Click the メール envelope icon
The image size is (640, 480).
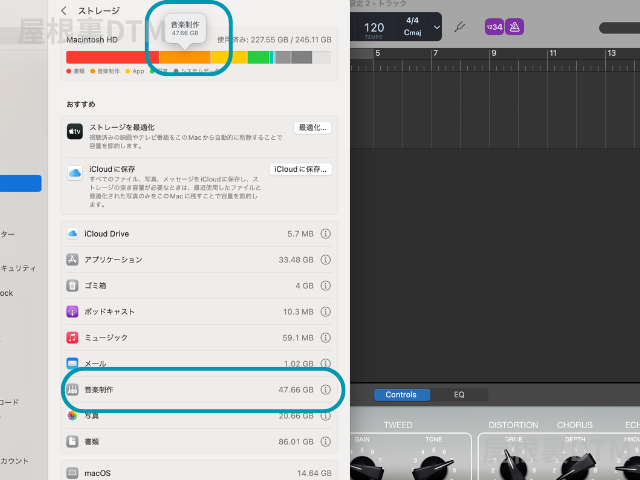click(72, 363)
